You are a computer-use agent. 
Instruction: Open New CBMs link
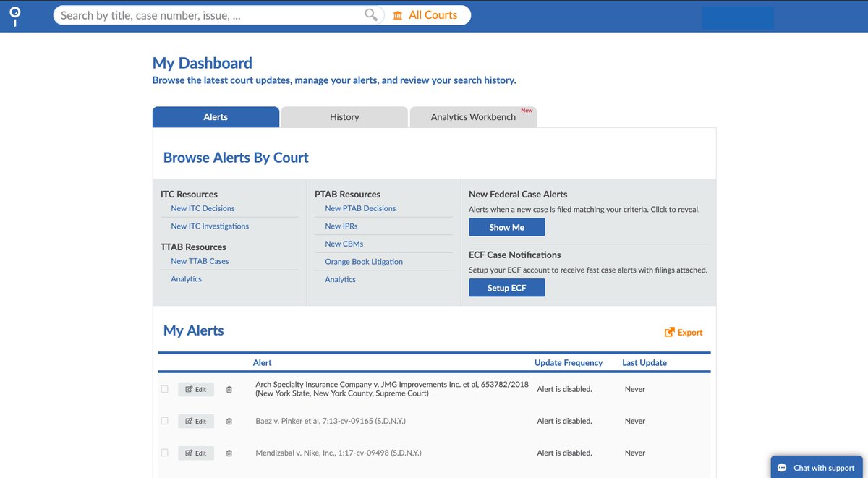pyautogui.click(x=344, y=244)
